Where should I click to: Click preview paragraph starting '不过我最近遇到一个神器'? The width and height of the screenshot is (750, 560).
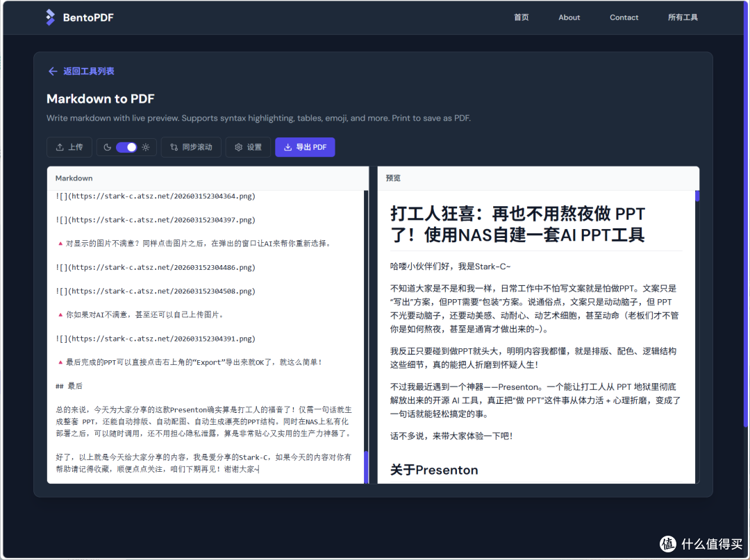(535, 400)
